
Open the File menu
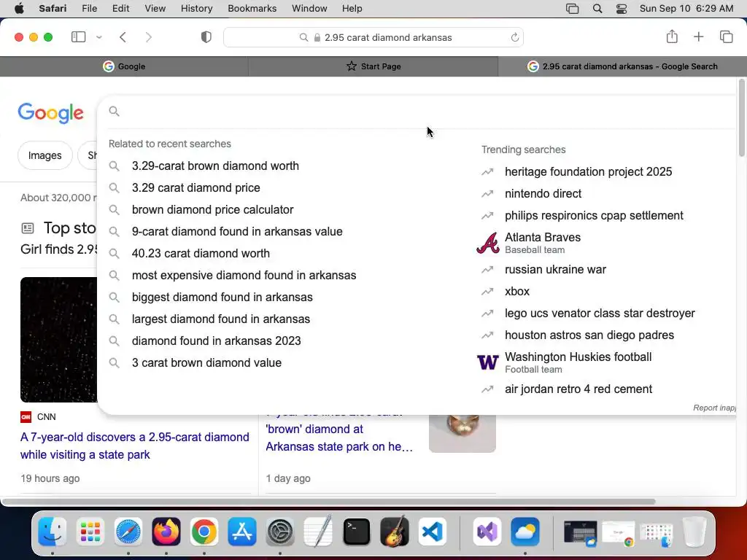tap(89, 9)
